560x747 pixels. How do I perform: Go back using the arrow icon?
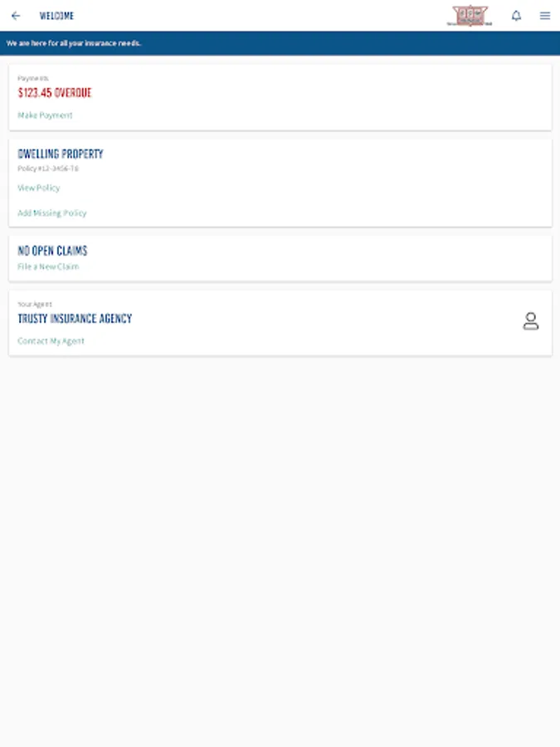(x=16, y=16)
